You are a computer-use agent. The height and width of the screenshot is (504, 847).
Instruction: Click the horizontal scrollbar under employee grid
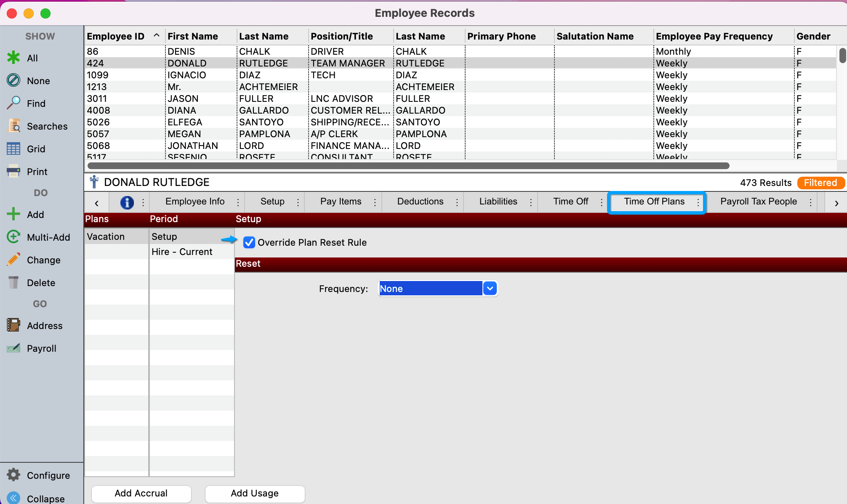coord(408,166)
